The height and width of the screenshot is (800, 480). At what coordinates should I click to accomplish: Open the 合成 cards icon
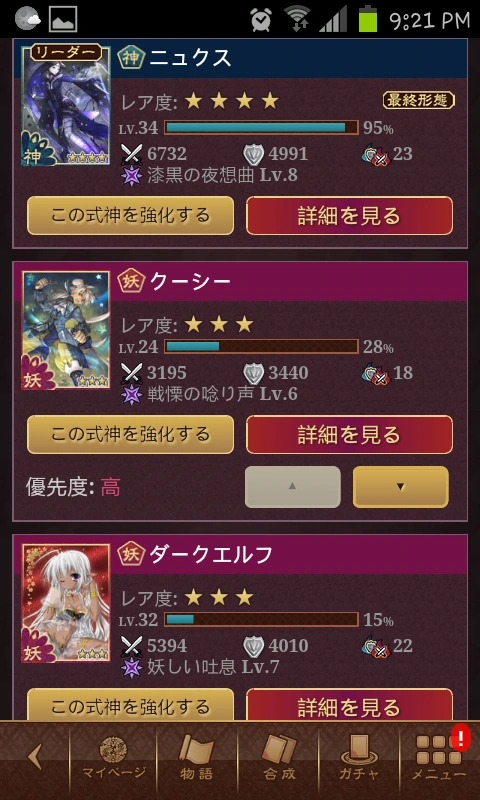[279, 758]
